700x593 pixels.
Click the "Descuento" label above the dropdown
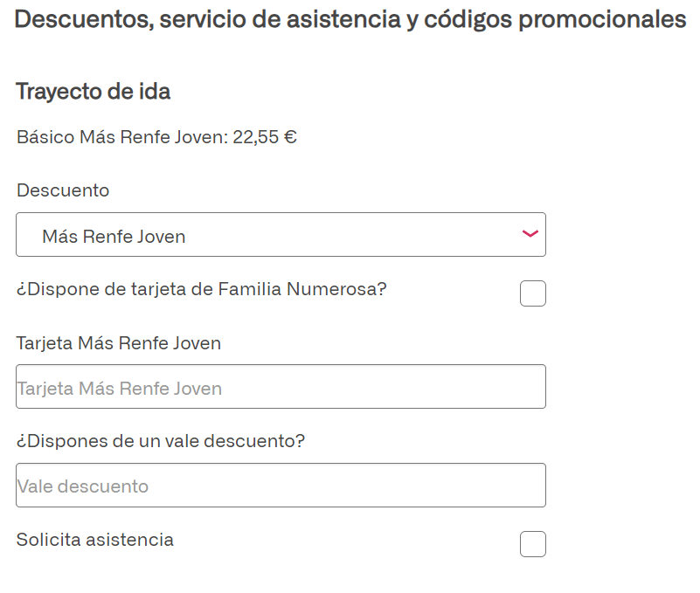coord(63,190)
